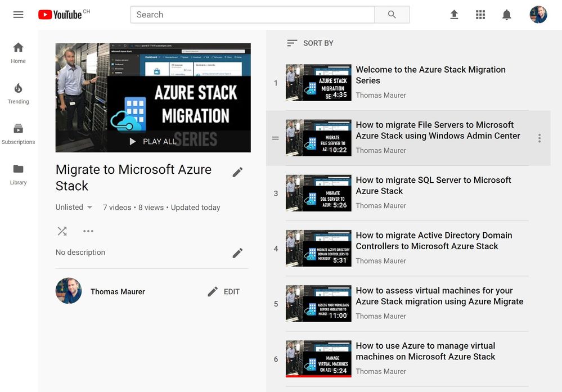Open Active Directory Domain Controllers video title
Viewport: 562px width, 392px height.
[x=434, y=241]
